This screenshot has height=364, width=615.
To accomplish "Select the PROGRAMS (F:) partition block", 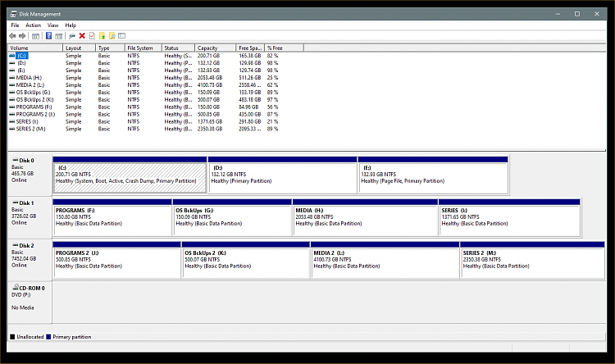I will coord(112,218).
